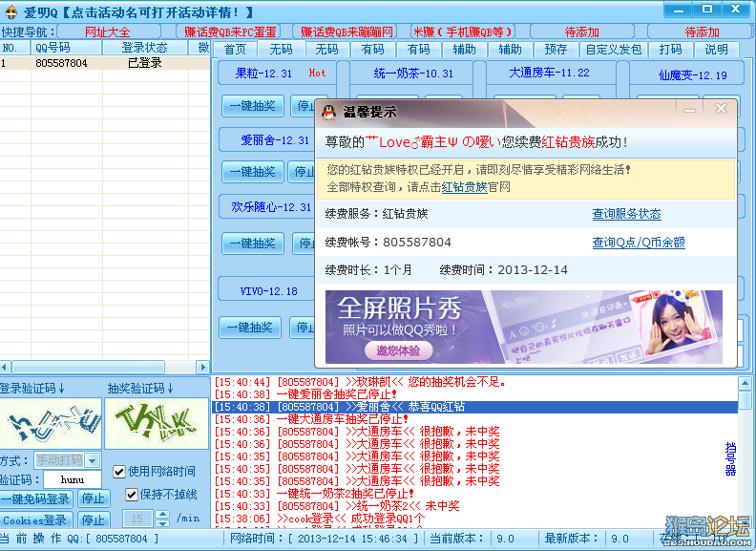Open 查询Q点/Q币余额 link
This screenshot has width=756, height=551.
pyautogui.click(x=639, y=243)
